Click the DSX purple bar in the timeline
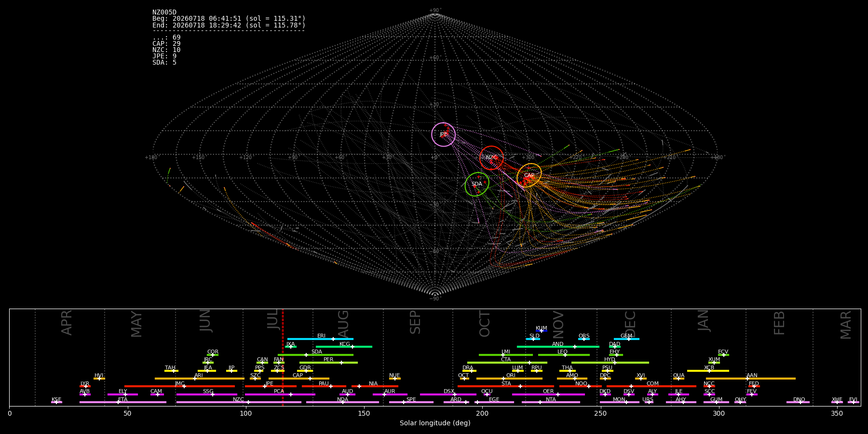Screen dimensions: 868x434 (448, 394)
